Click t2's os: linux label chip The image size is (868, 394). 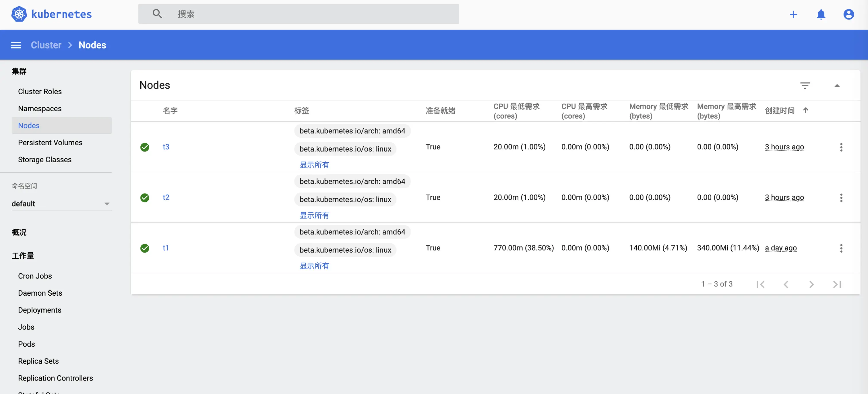click(x=345, y=199)
